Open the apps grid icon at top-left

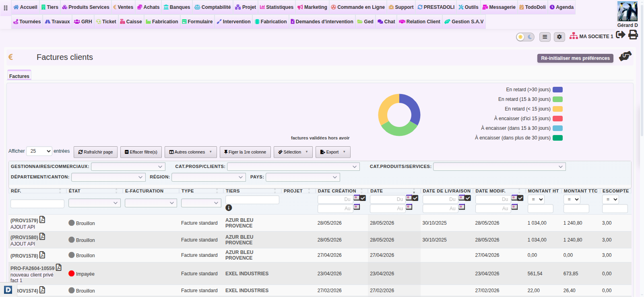click(6, 8)
